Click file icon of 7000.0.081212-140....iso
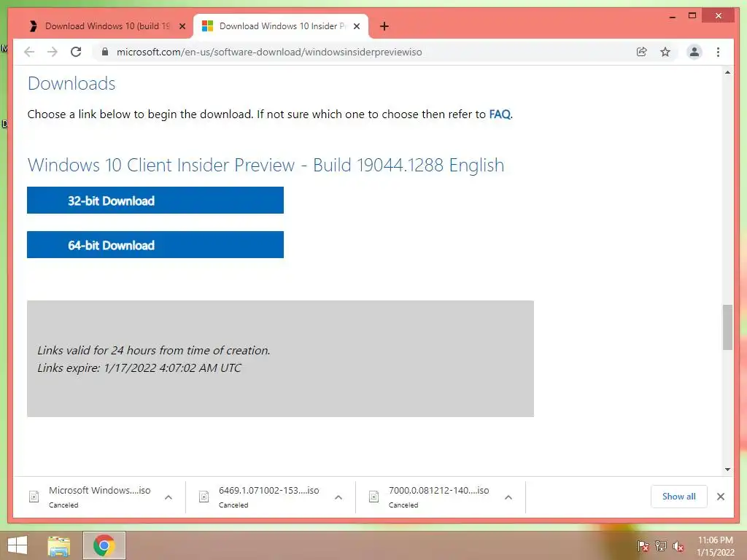This screenshot has width=747, height=560. 374,497
